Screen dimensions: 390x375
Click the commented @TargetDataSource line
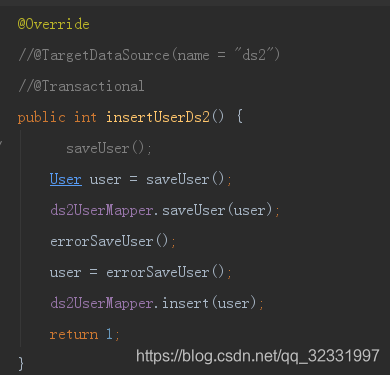click(149, 55)
